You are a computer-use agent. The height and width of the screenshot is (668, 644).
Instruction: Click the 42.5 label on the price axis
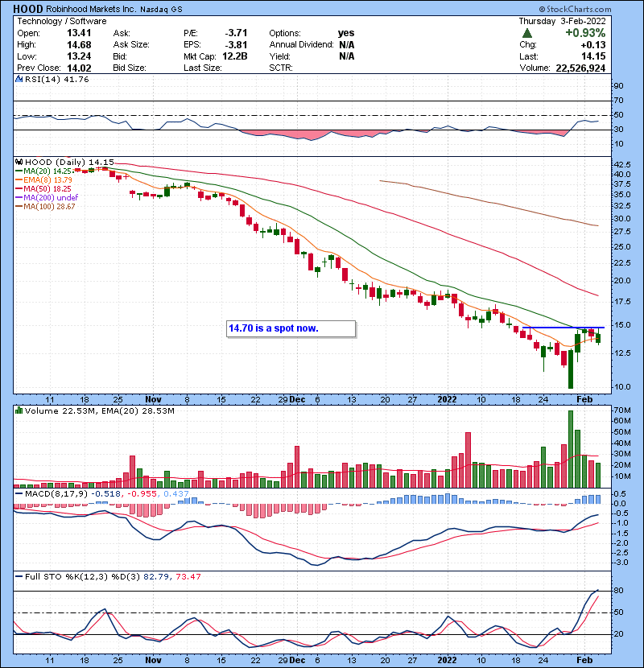[622, 164]
